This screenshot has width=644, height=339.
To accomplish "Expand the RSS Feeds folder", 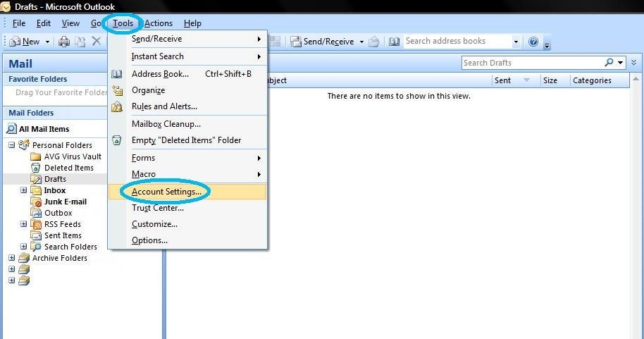I will pos(23,224).
